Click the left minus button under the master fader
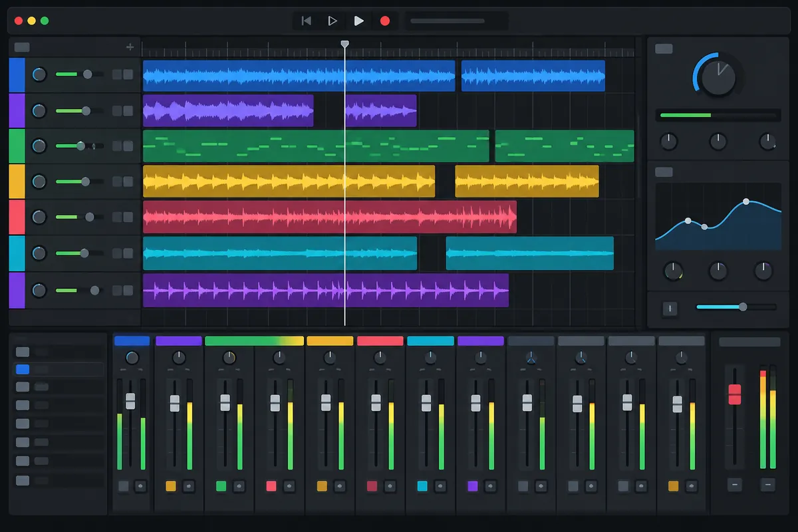This screenshot has height=532, width=798. [734, 485]
